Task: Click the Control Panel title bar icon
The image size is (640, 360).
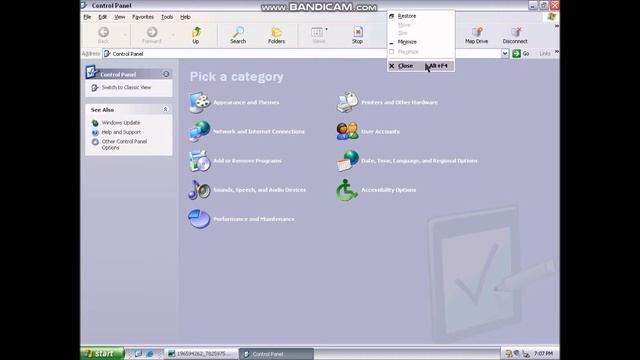Action: pos(84,5)
